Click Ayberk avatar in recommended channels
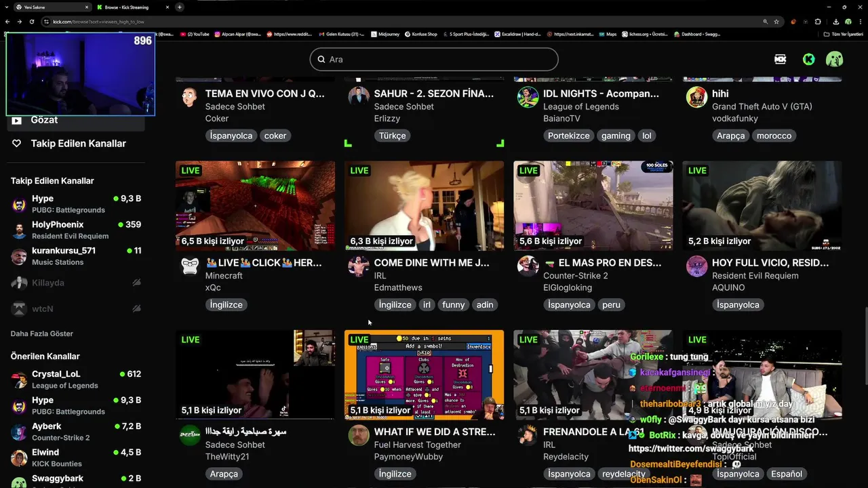 [20, 432]
